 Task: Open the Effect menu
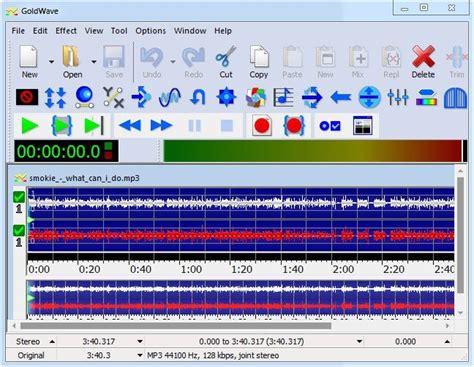[x=66, y=31]
